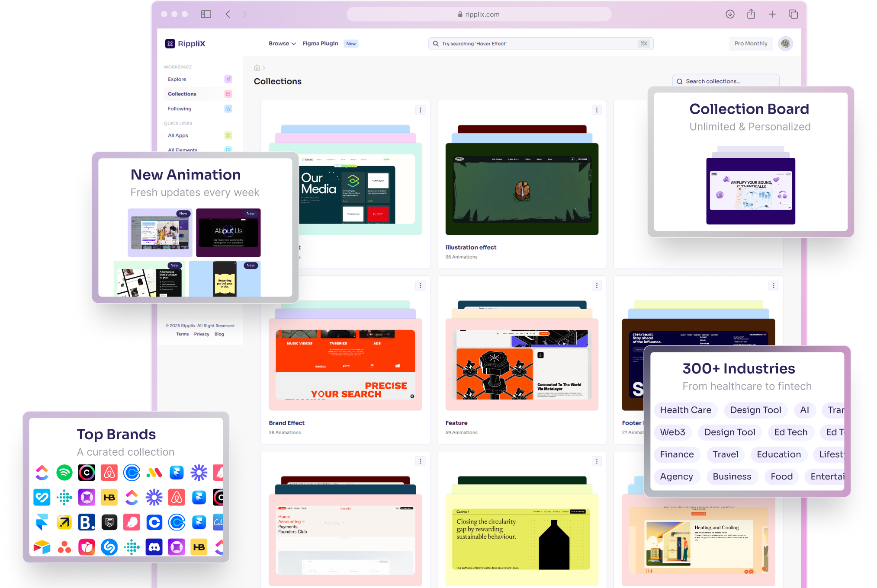The height and width of the screenshot is (588, 877).
Task: Click the user profile avatar
Action: 785,44
